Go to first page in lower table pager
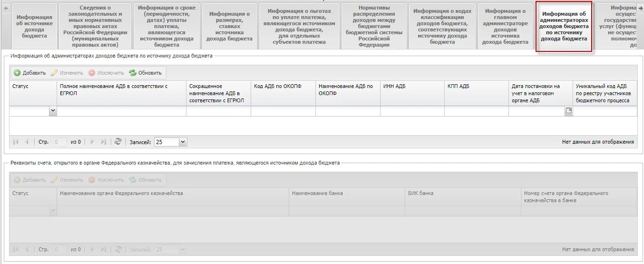644x264 pixels. [16, 249]
